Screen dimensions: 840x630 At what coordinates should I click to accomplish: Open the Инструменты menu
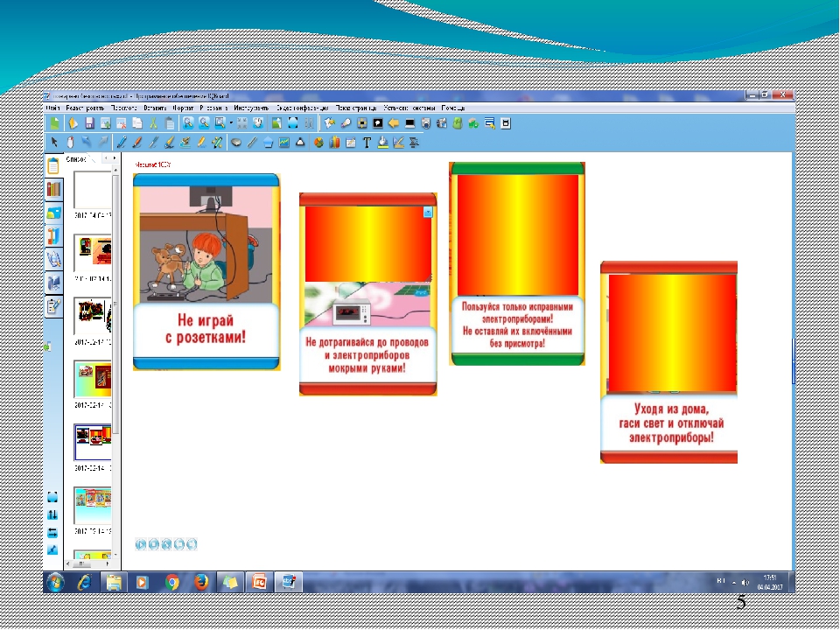click(x=251, y=108)
